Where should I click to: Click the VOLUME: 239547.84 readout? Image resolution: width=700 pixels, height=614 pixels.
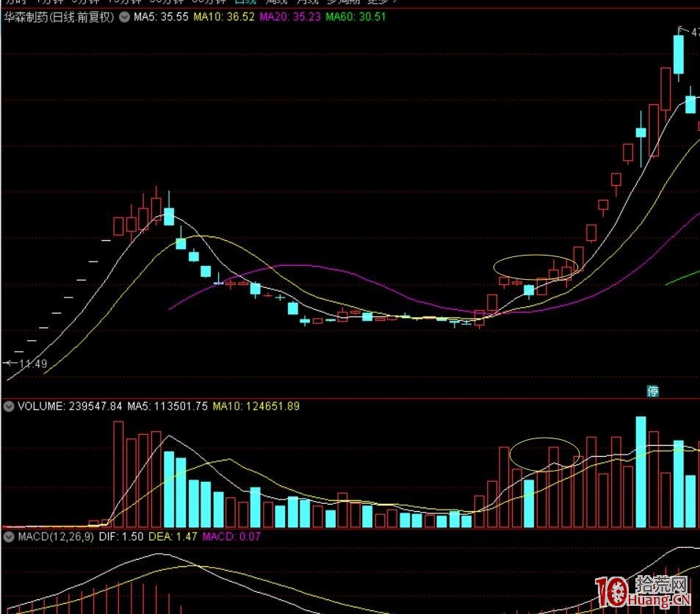click(70, 406)
